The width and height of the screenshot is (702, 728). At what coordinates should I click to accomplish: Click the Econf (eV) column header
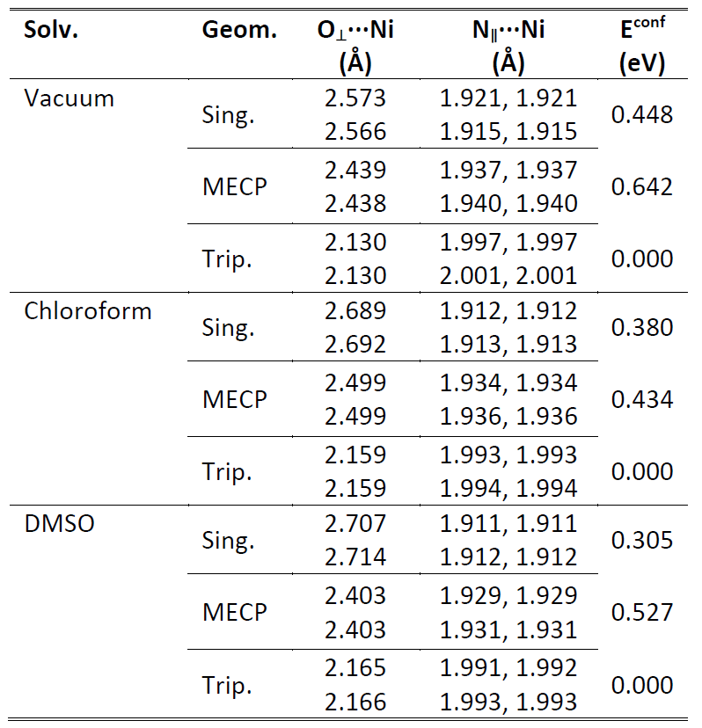tap(641, 46)
